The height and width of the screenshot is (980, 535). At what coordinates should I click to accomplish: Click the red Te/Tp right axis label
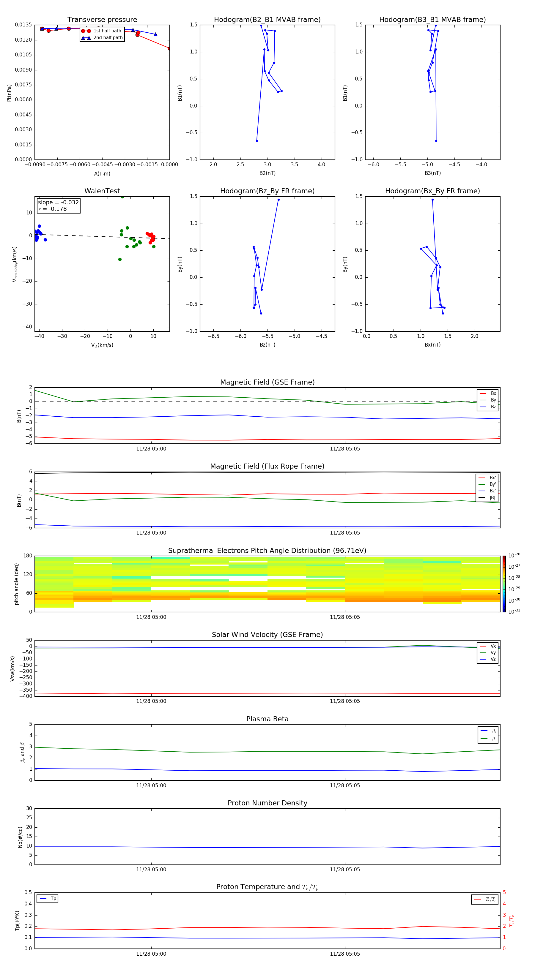(512, 921)
